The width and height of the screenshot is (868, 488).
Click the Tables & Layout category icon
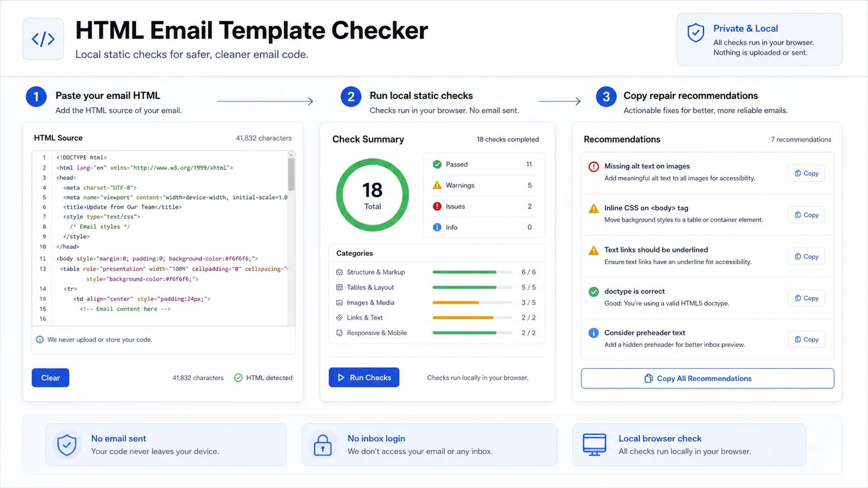[x=340, y=287]
